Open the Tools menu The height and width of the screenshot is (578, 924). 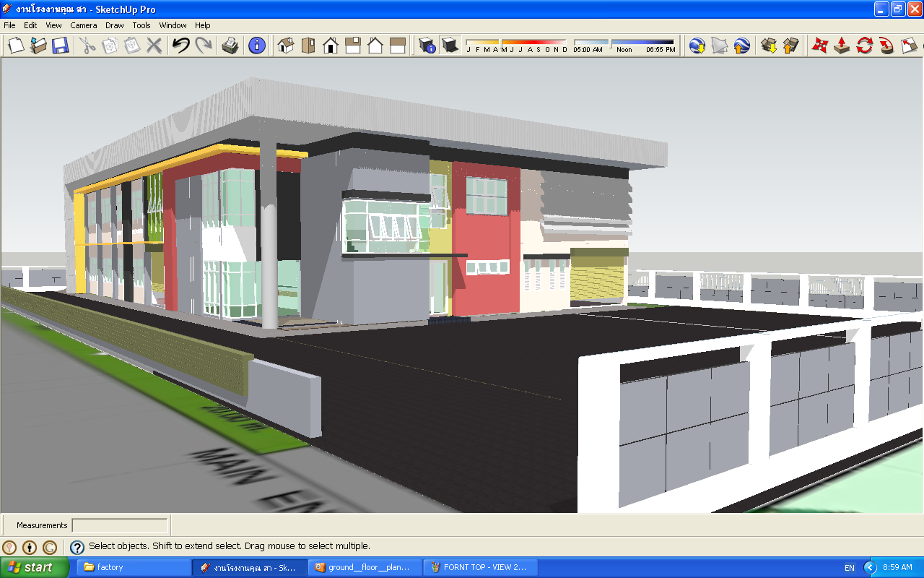coord(141,25)
